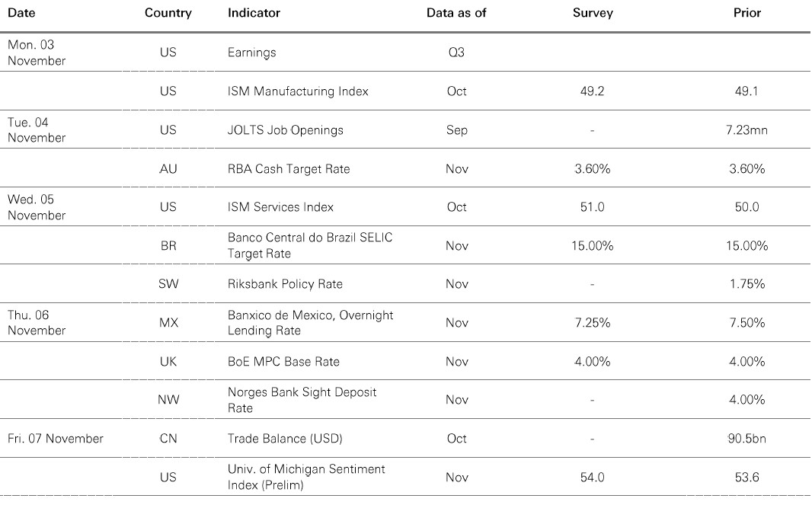
Task: Select the ISM Services Index indicator
Action: (x=280, y=207)
